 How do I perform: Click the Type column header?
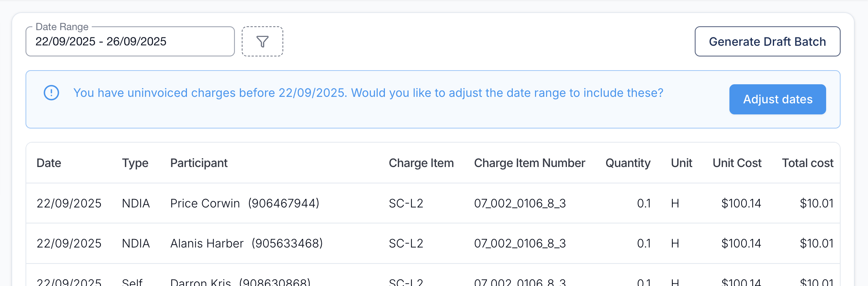135,163
